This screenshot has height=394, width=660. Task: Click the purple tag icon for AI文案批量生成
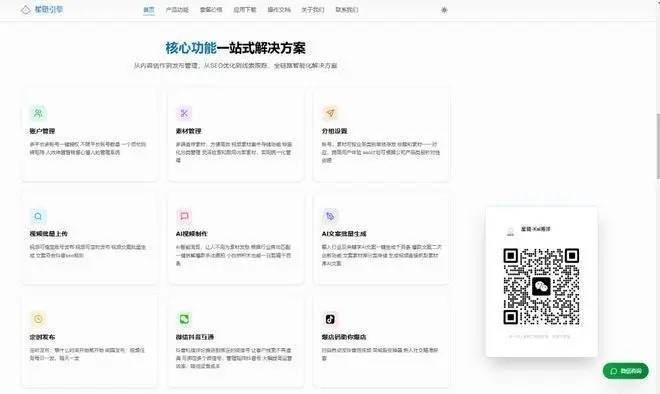coord(330,216)
